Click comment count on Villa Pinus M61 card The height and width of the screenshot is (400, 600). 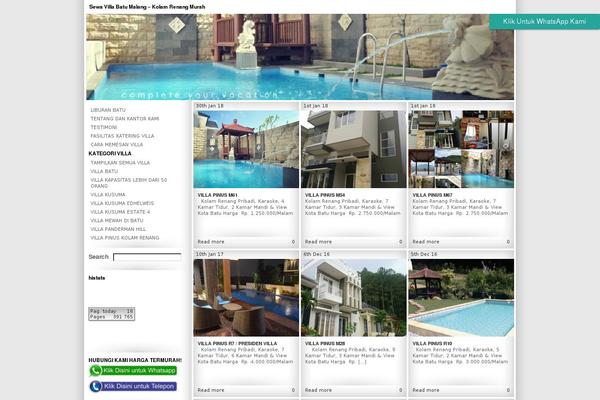pyautogui.click(x=293, y=242)
